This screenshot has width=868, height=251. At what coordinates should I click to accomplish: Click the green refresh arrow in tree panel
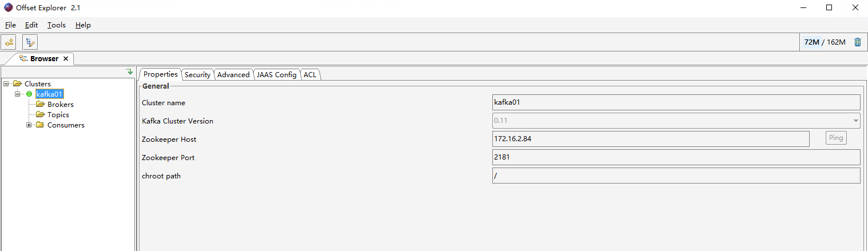point(130,71)
